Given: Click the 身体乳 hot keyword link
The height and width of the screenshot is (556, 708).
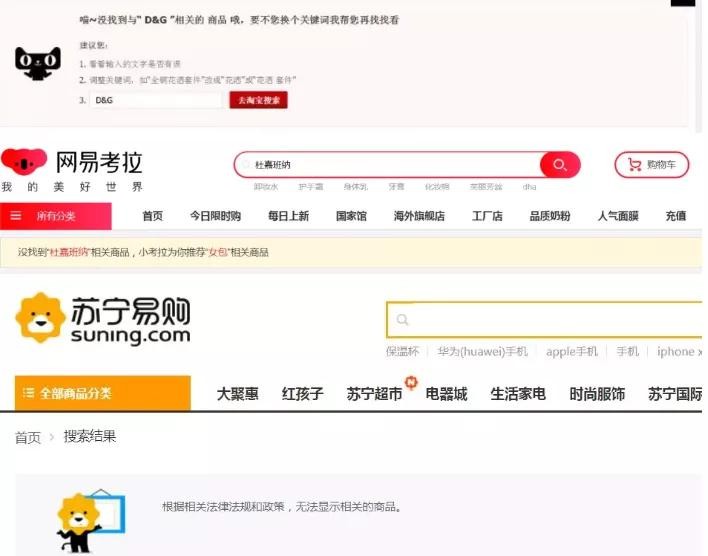Looking at the screenshot, I should pyautogui.click(x=356, y=187).
